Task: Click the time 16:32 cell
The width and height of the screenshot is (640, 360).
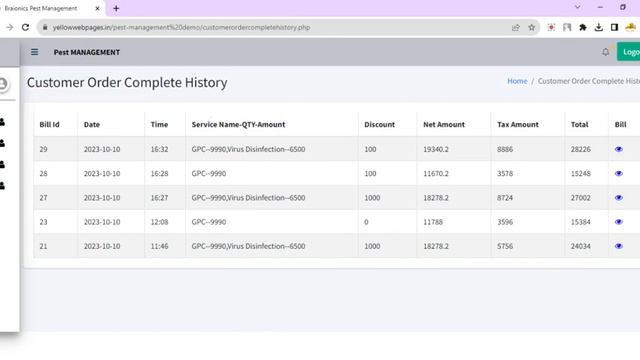Action: point(165,149)
